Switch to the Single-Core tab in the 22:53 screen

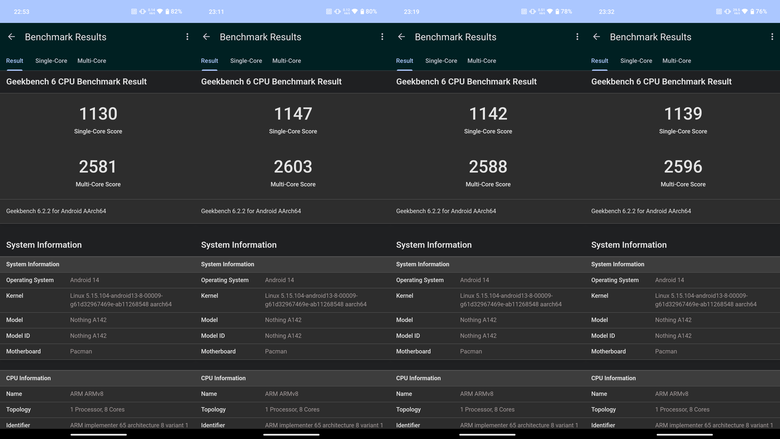[51, 61]
